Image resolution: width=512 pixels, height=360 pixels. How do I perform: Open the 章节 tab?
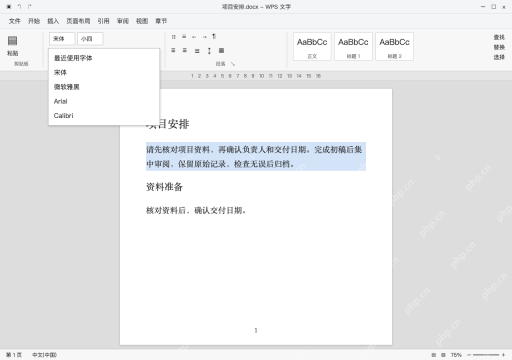(161, 21)
